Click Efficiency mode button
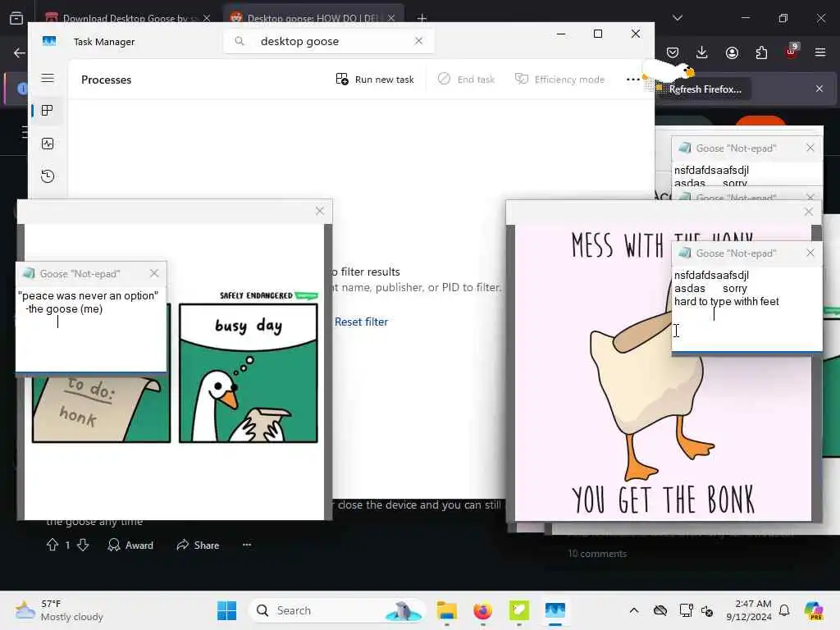840x630 pixels. (x=559, y=80)
